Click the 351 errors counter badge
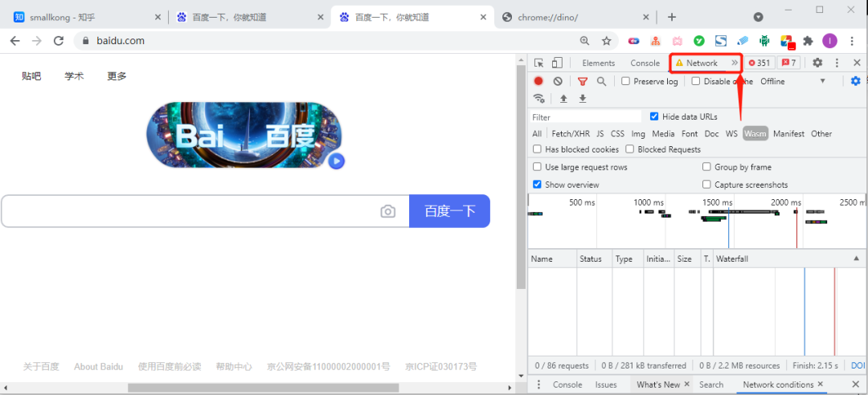The image size is (868, 395). coord(759,63)
